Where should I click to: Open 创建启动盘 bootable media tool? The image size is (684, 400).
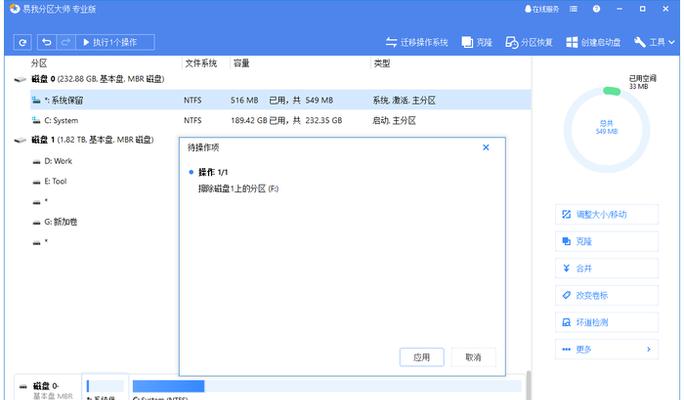[x=593, y=42]
